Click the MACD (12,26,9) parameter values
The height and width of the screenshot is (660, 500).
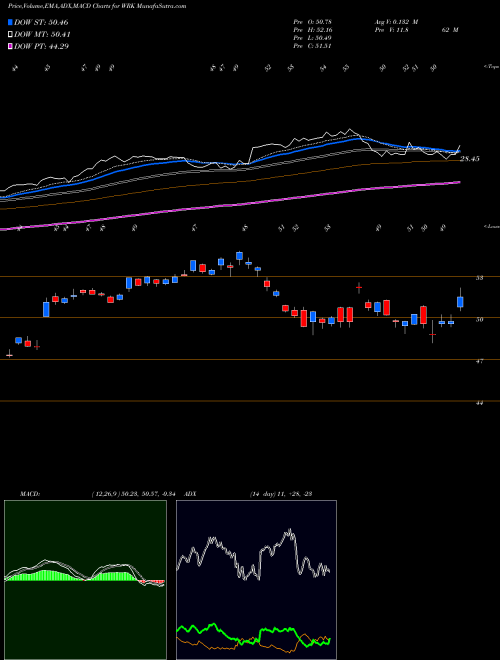click(x=136, y=494)
